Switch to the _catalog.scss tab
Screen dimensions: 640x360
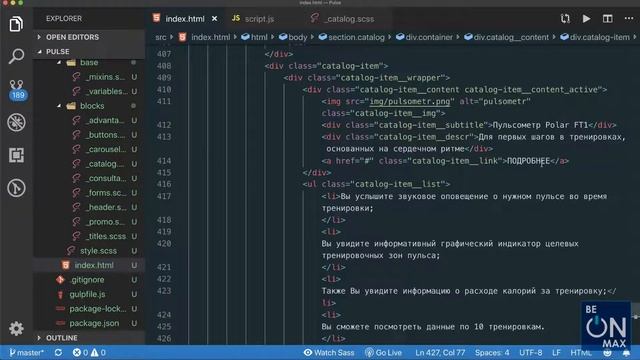tap(350, 19)
